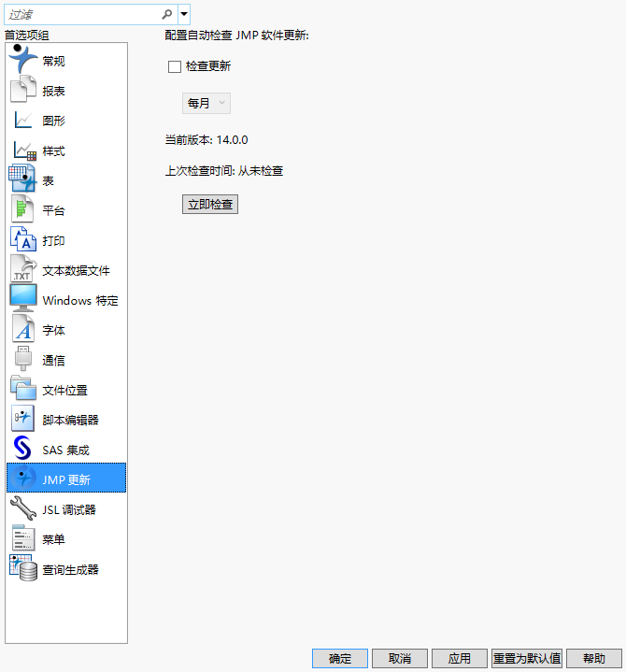Image resolution: width=626 pixels, height=672 pixels.
Task: Click the JSL 调试器 wrench icon
Action: click(23, 508)
